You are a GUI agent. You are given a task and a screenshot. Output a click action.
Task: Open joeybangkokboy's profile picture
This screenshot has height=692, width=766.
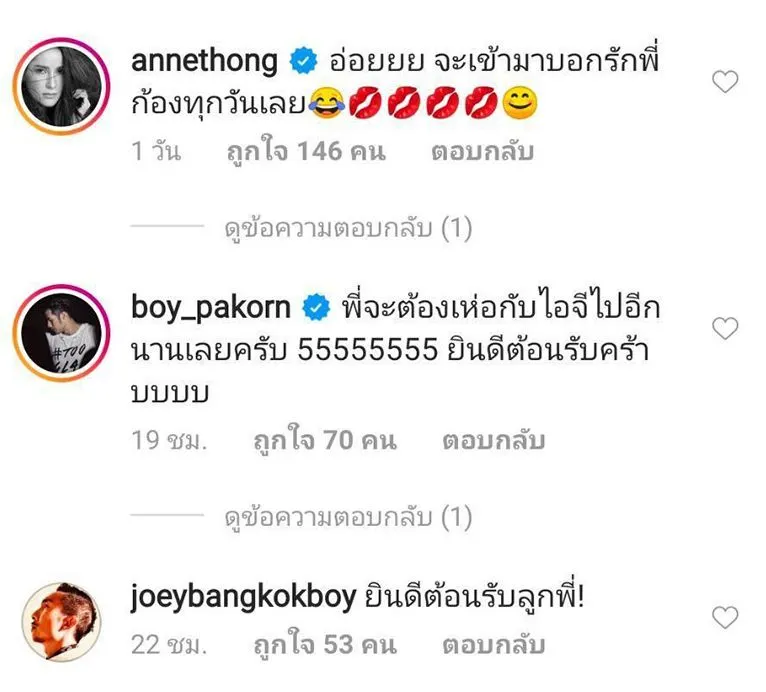(62, 622)
